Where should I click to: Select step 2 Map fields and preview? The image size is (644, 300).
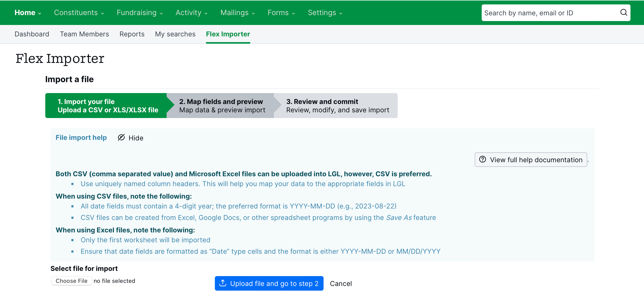pos(222,106)
